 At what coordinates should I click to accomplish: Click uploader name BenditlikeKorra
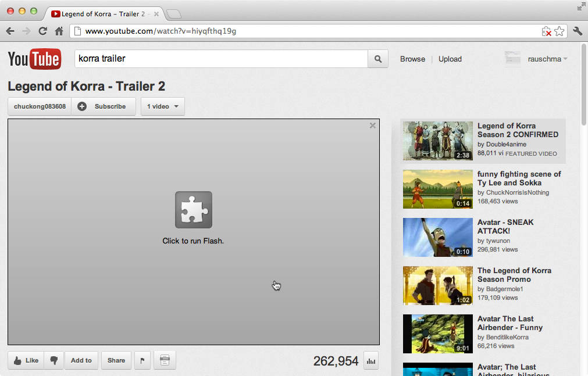click(507, 337)
